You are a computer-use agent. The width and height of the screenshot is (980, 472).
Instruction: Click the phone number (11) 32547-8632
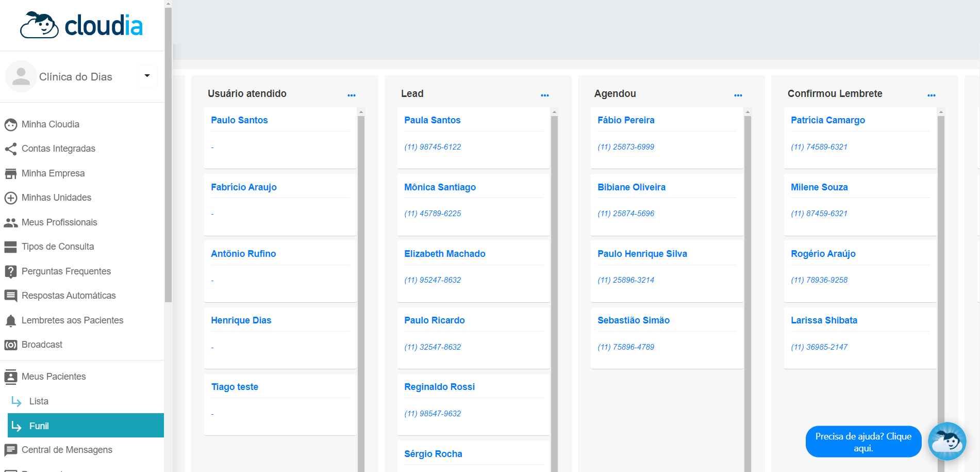[x=433, y=347]
